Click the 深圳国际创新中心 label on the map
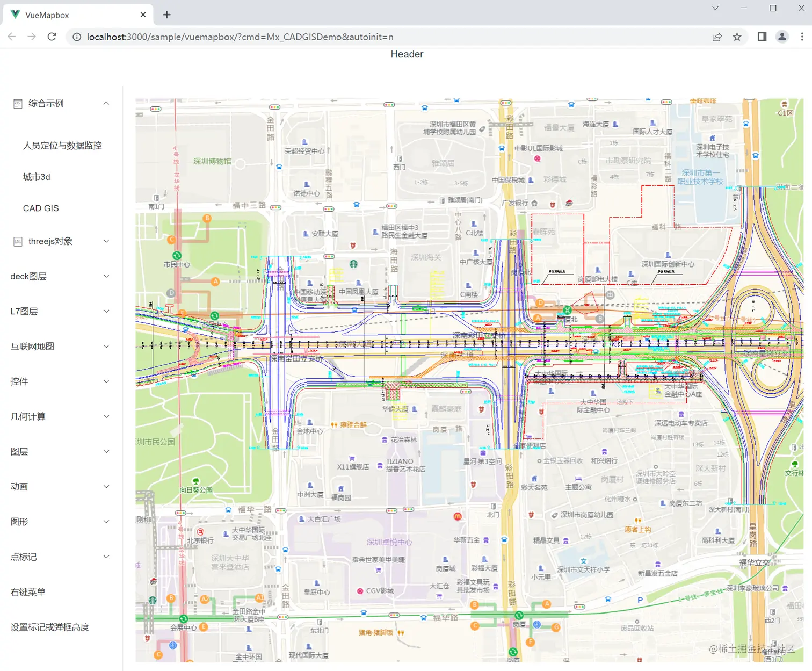812x671 pixels. click(668, 264)
